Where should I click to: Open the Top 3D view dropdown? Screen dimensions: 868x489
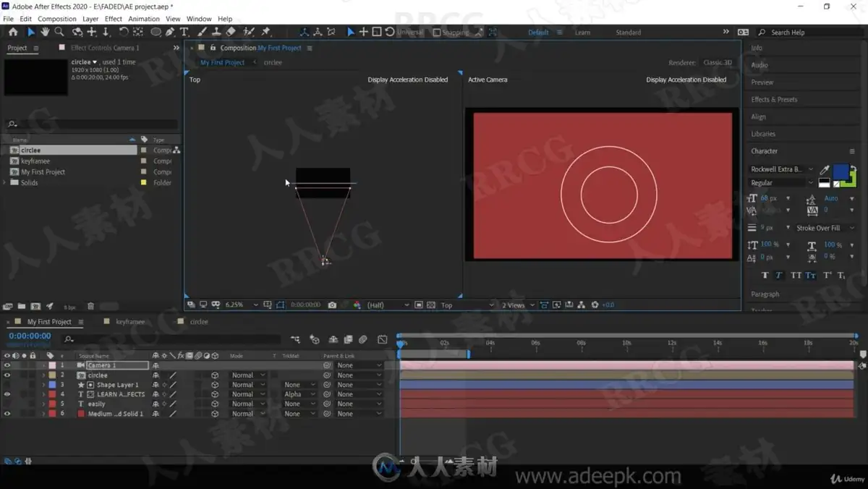pos(468,305)
